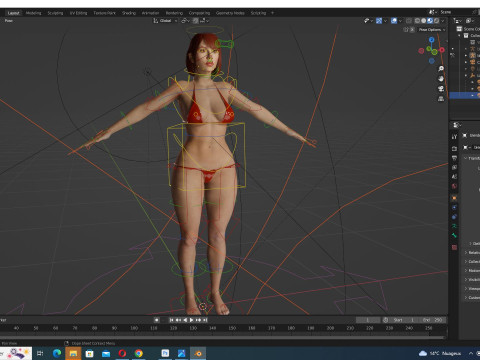The width and height of the screenshot is (480, 360).
Task: Go to the Shading workspace tab
Action: [129, 13]
